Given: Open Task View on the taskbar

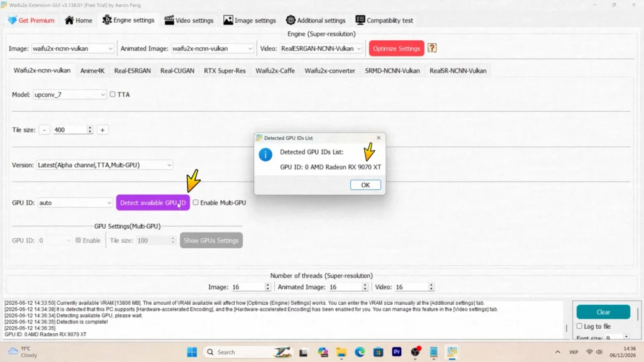Looking at the screenshot, I should pyautogui.click(x=304, y=352).
